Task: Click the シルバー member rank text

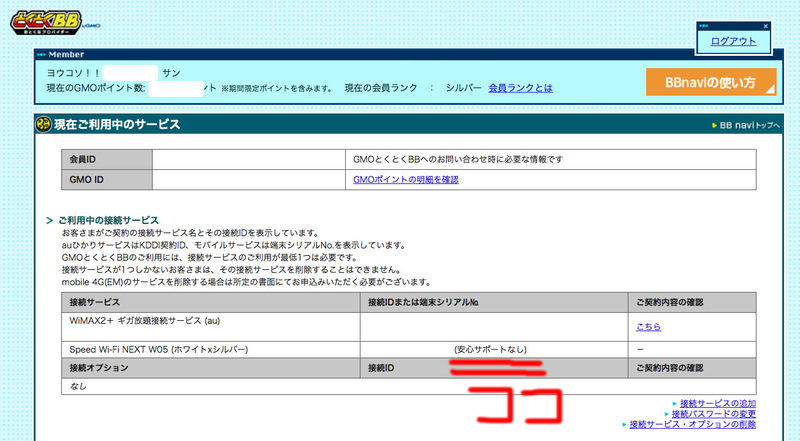Action: [463, 88]
